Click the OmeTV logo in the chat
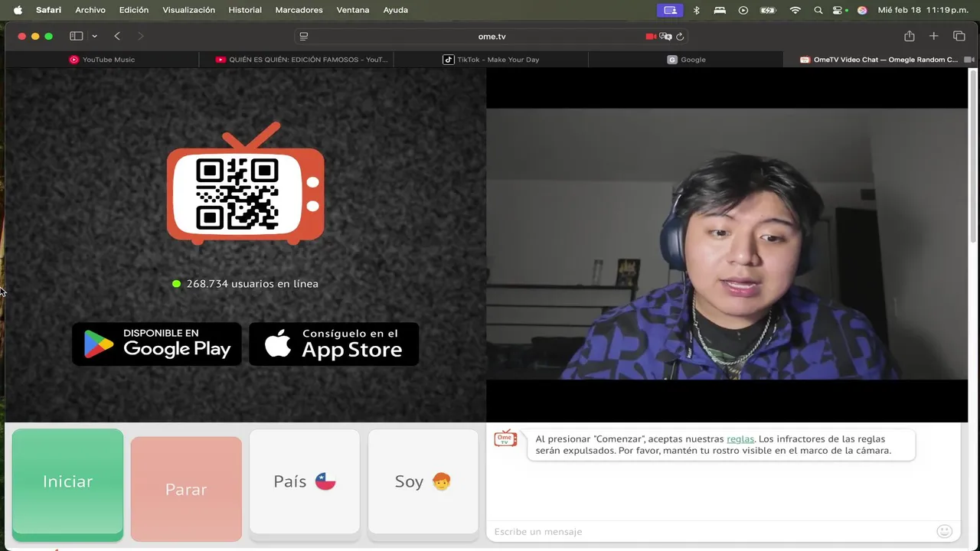The width and height of the screenshot is (980, 551). pyautogui.click(x=505, y=439)
